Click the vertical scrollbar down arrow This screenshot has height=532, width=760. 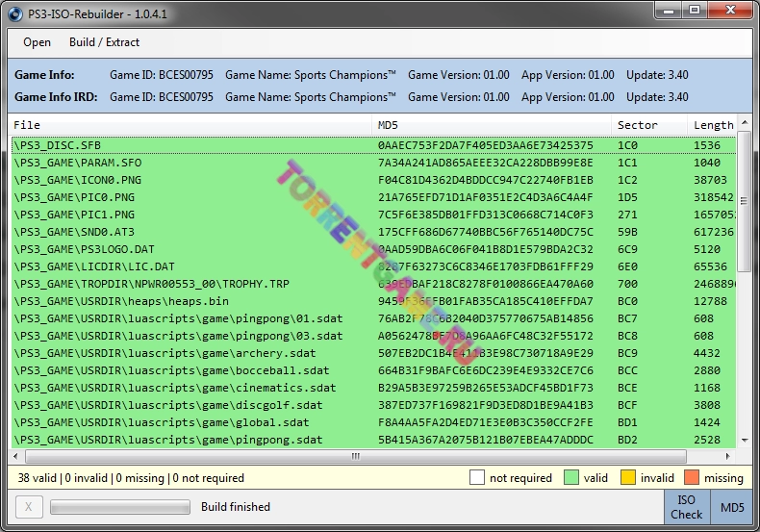[x=745, y=442]
